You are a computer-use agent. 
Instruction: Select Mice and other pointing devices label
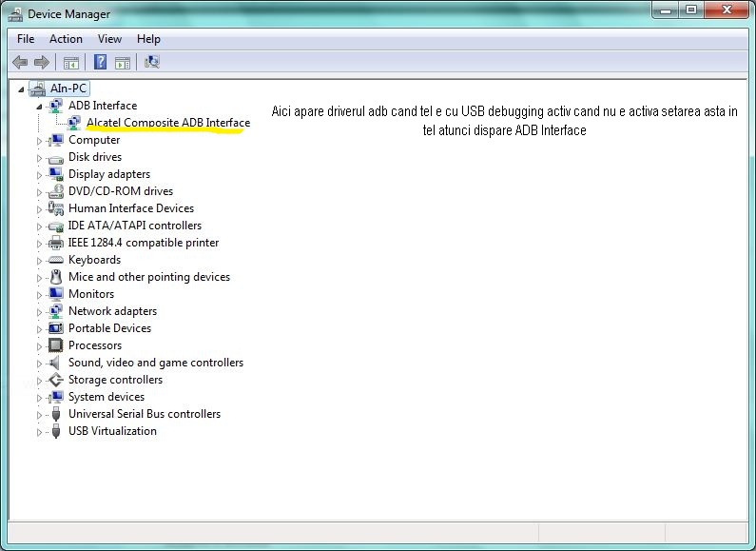tap(149, 277)
